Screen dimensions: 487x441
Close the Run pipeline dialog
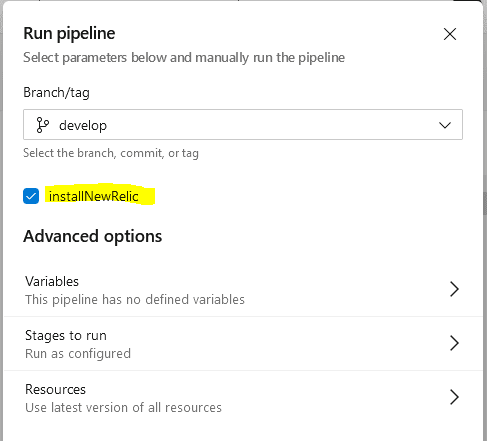click(x=450, y=34)
